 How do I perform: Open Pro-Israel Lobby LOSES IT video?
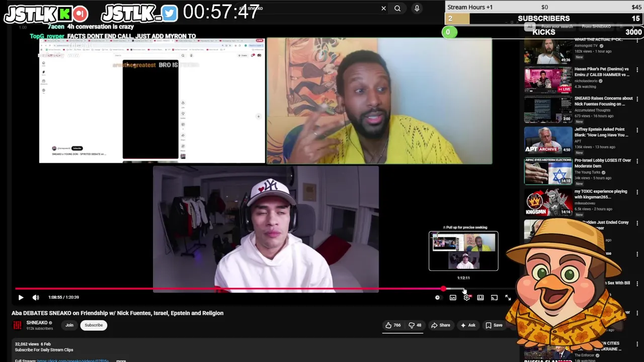click(x=603, y=163)
